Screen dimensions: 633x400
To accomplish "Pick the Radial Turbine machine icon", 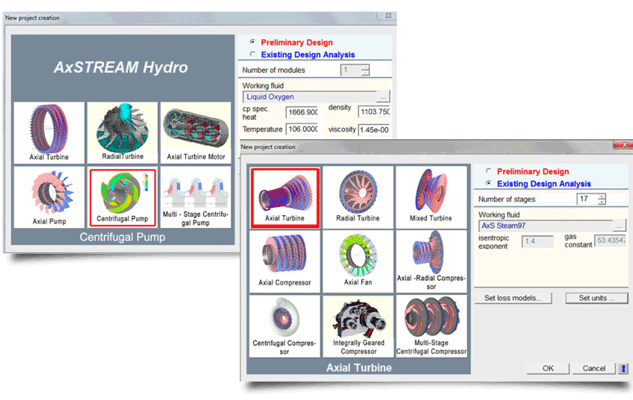I will pyautogui.click(x=358, y=198).
